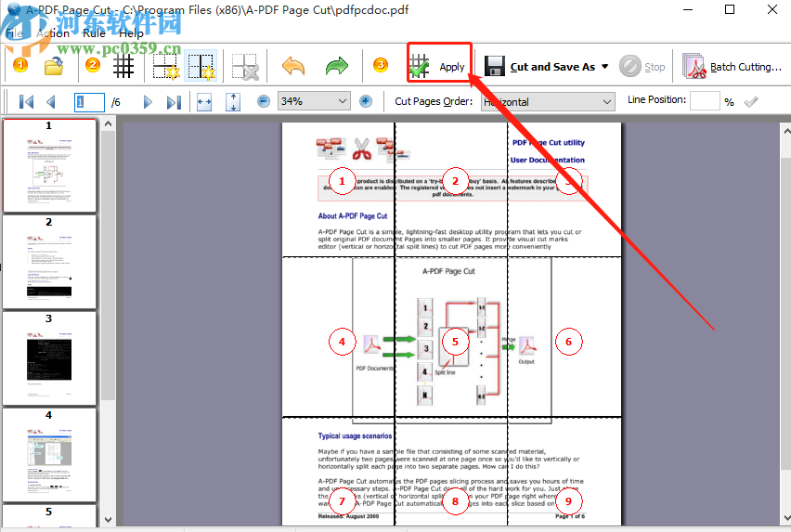Viewport: 791px width, 532px height.
Task: Select the page 2 thumbnail
Action: pyautogui.click(x=49, y=262)
